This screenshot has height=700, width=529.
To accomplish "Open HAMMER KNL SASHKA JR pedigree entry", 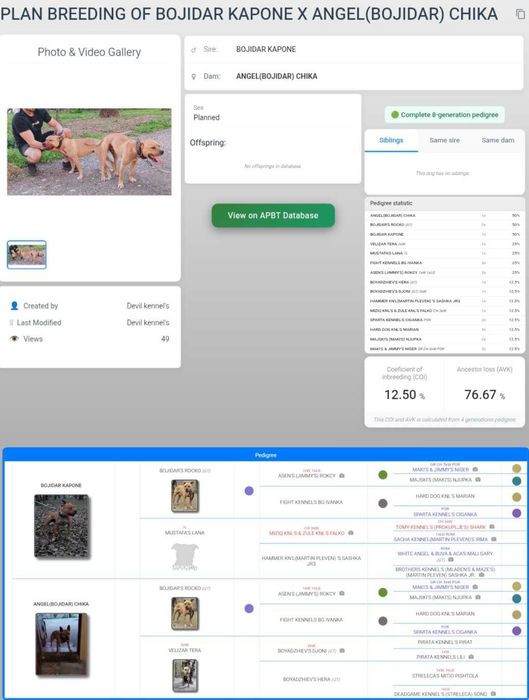I will (311, 561).
